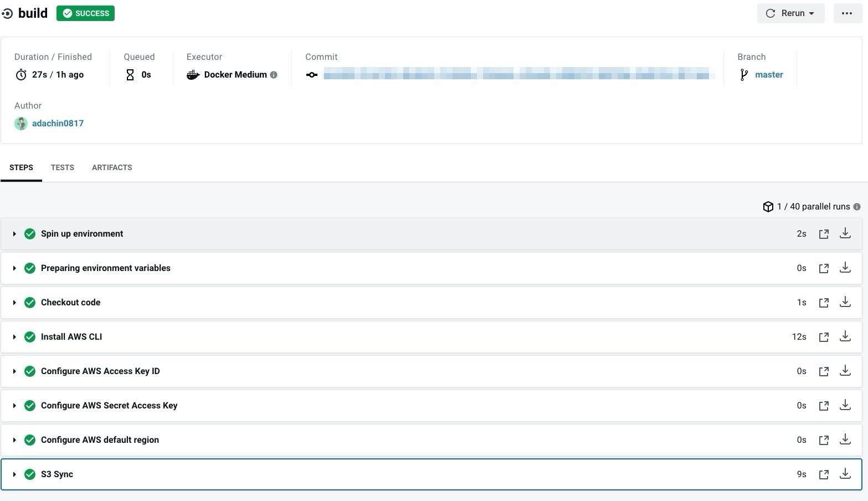The height and width of the screenshot is (501, 868).
Task: Switch to the ARTIFACTS tab
Action: pyautogui.click(x=112, y=167)
